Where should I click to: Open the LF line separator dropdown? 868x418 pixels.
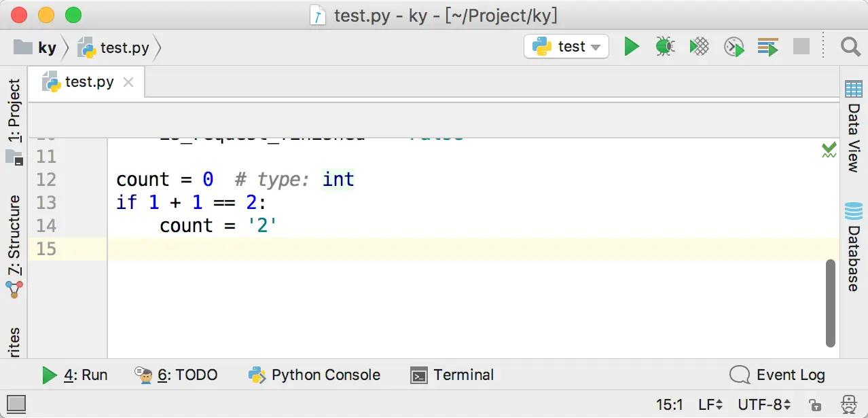pos(710,405)
